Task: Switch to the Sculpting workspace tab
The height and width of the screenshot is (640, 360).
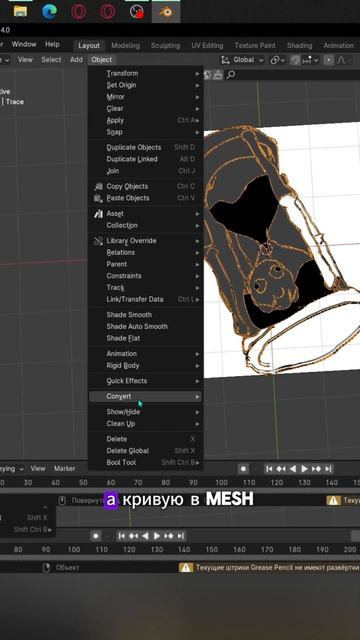Action: (165, 45)
